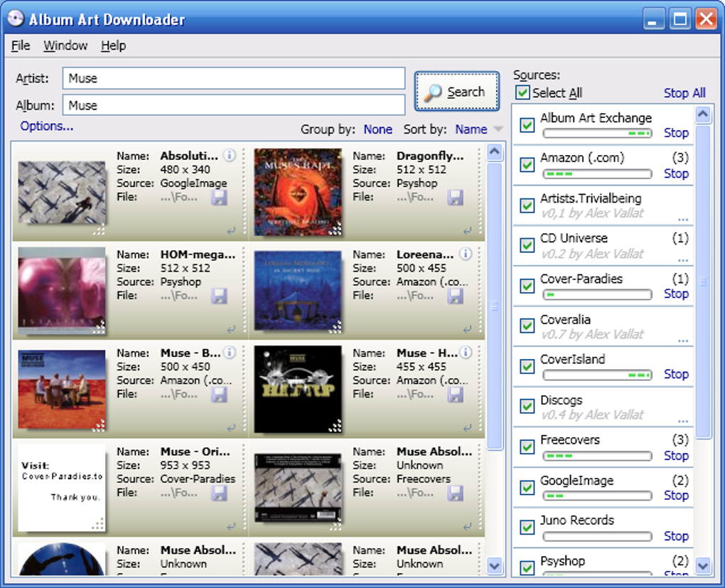Screen dimensions: 725x588
Task: Click the return arrow on Absoluti... card
Action: click(x=231, y=230)
